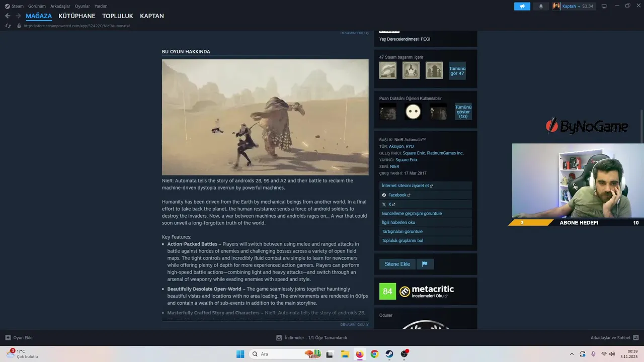644x362 pixels.
Task: Open the X social link
Action: (x=426, y=204)
